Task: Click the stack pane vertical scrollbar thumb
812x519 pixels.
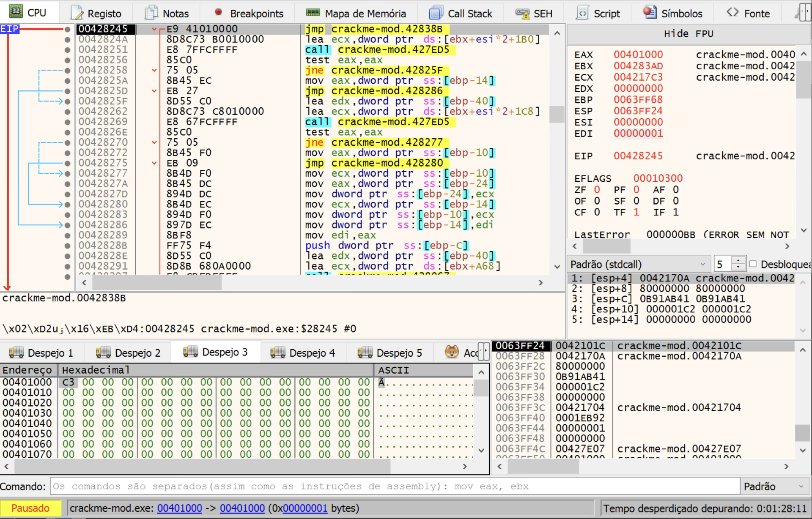Action: pyautogui.click(x=802, y=433)
